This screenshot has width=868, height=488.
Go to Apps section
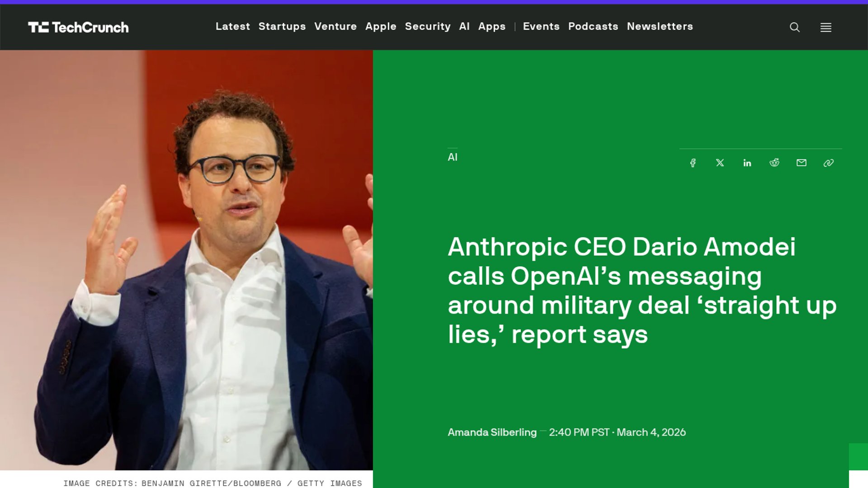[x=491, y=26]
